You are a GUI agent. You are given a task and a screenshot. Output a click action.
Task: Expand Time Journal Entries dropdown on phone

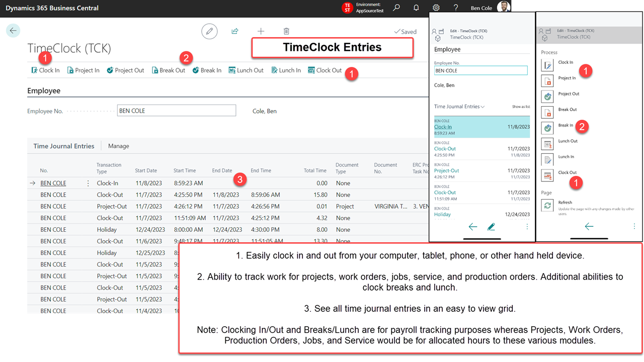pos(459,107)
